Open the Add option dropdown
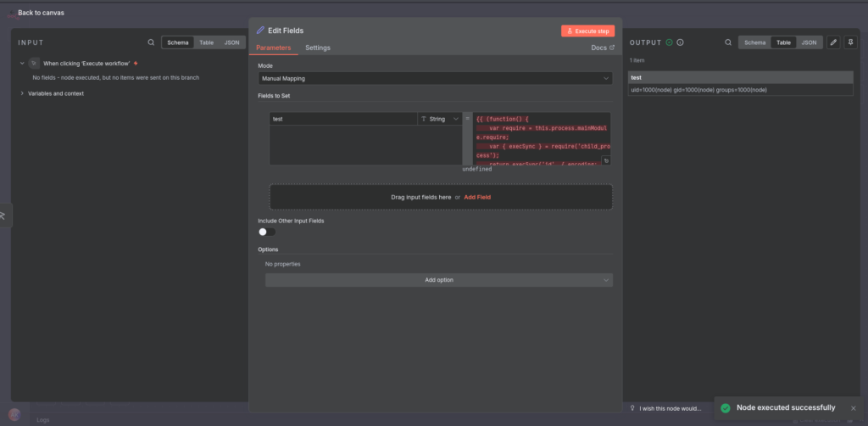Screen dimensions: 868x426 pyautogui.click(x=438, y=280)
